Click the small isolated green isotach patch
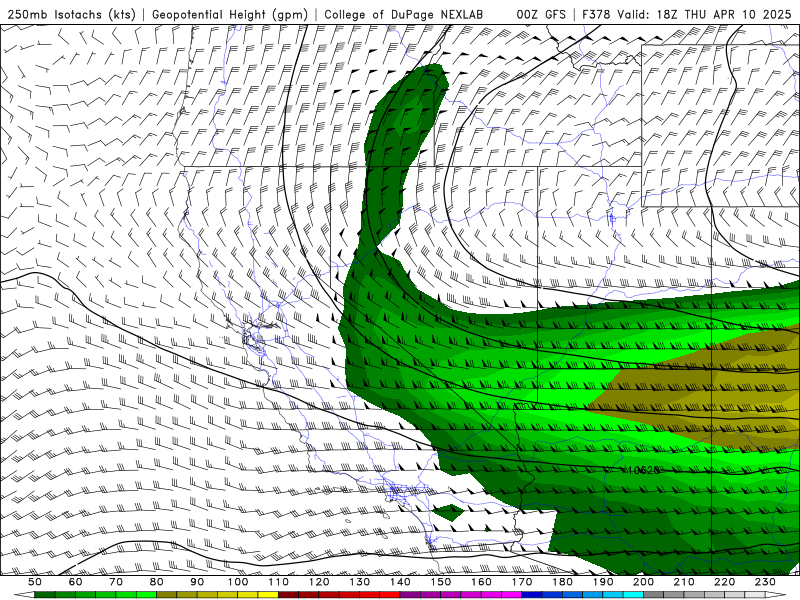The image size is (800, 600). (x=449, y=512)
